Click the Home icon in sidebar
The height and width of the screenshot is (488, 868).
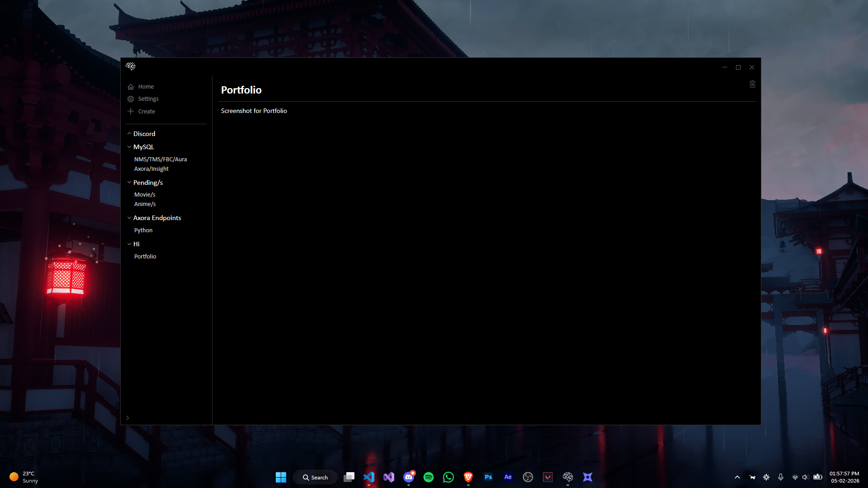[131, 87]
